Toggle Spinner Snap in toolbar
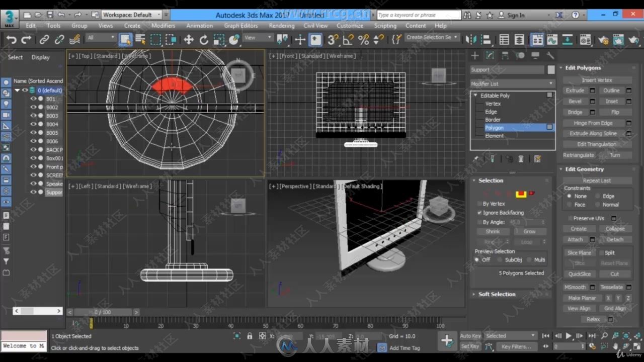This screenshot has width=644, height=362. click(378, 39)
